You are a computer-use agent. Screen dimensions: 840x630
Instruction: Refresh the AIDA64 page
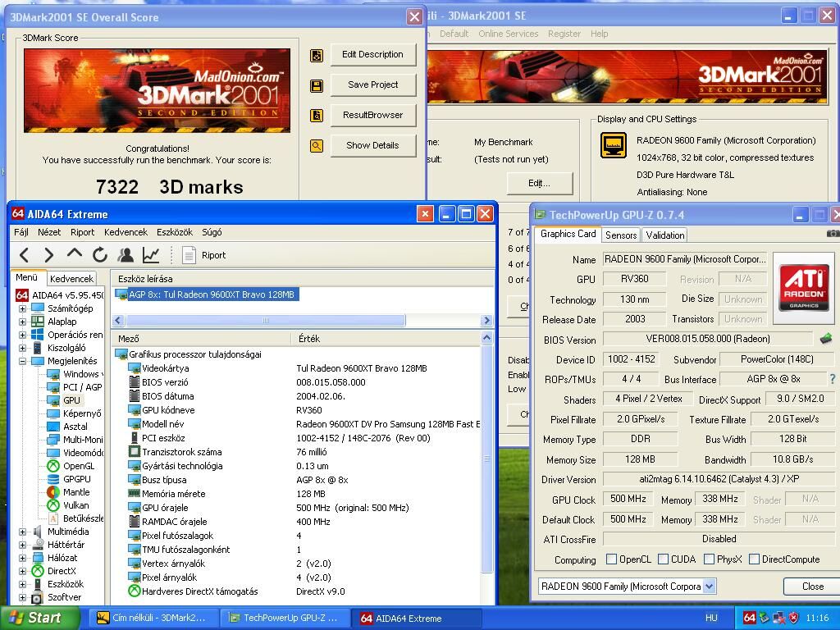pyautogui.click(x=99, y=255)
